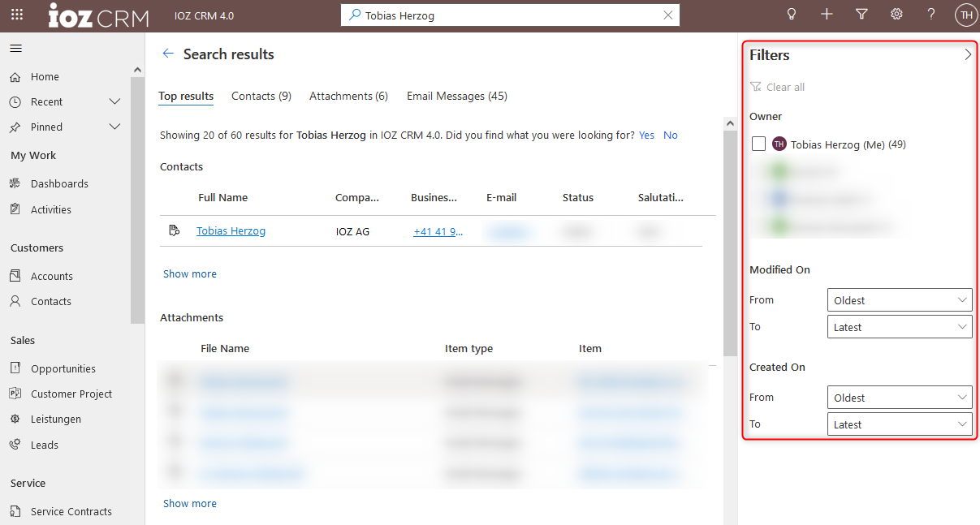The height and width of the screenshot is (525, 980).
Task: Open the Modified On From dropdown
Action: (x=900, y=300)
